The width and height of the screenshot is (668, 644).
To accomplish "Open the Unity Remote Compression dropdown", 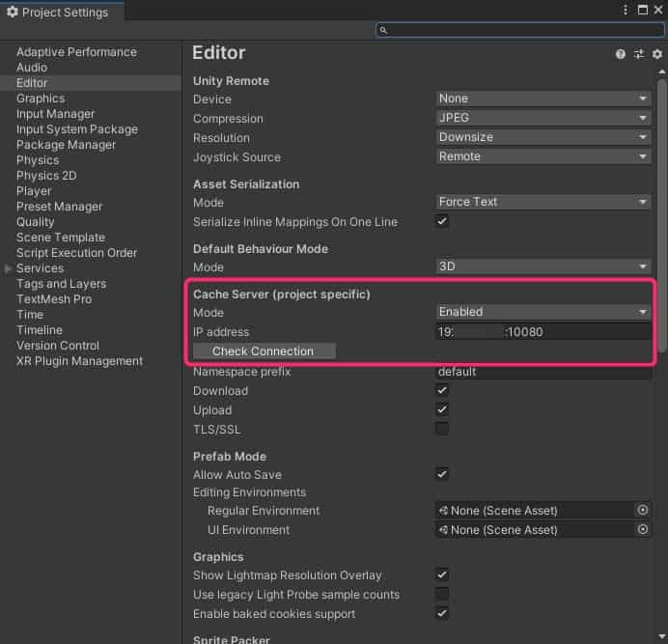I will point(543,118).
